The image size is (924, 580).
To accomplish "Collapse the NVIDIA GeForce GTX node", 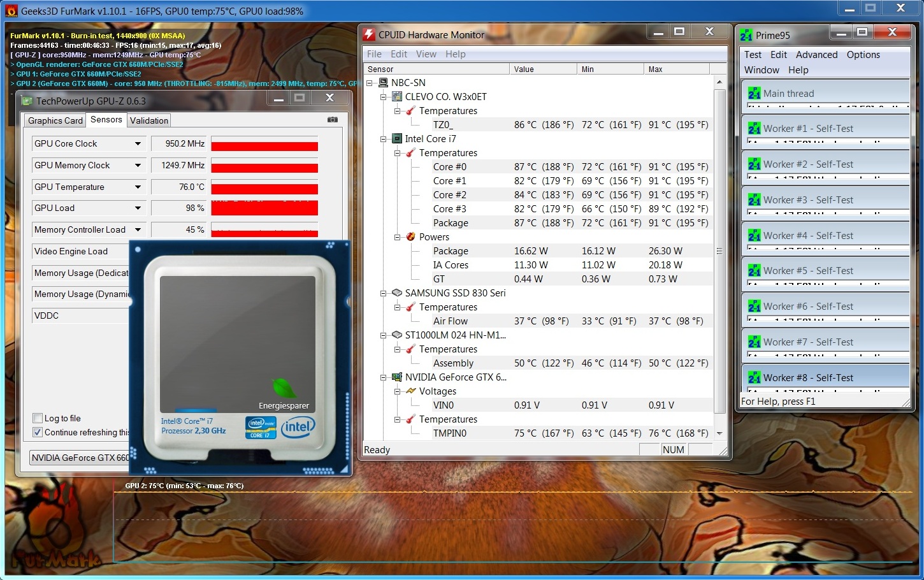I will [x=383, y=377].
